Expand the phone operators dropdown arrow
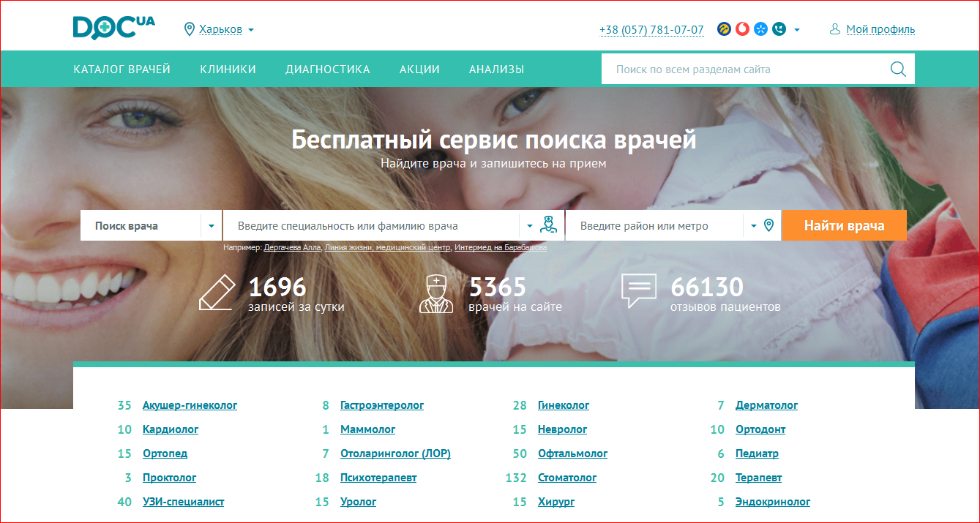Screen dimensions: 980x523 click(797, 30)
